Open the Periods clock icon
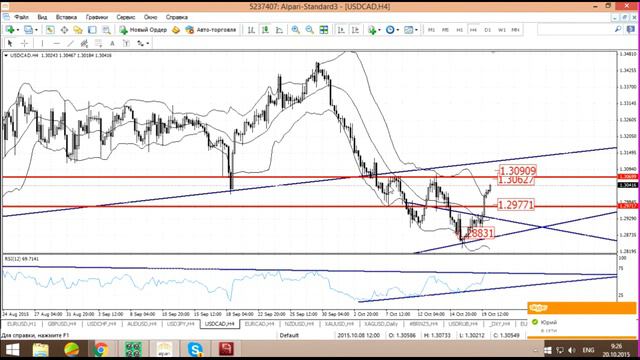The width and height of the screenshot is (640, 360). coord(390,30)
